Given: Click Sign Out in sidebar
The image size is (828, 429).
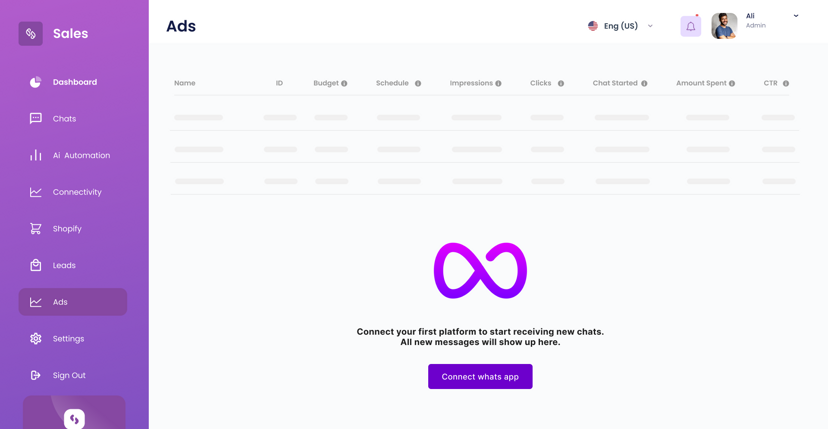Looking at the screenshot, I should click(x=68, y=376).
